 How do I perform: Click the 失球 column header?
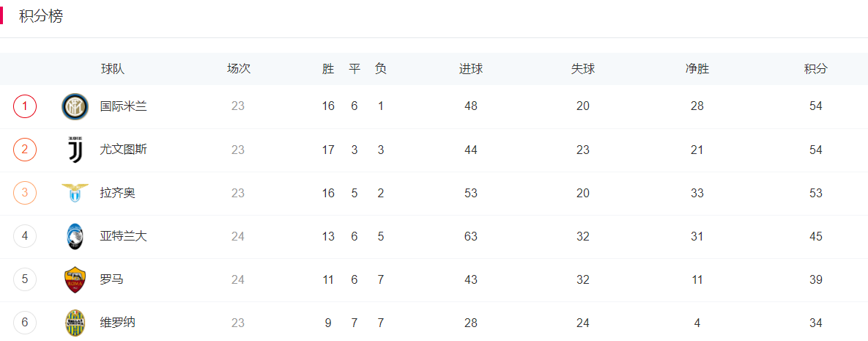583,70
